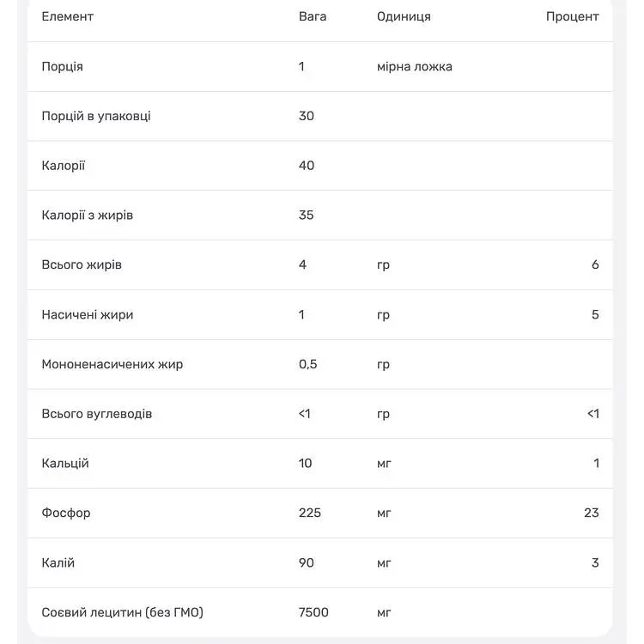This screenshot has height=644, width=644.
Task: Click the Вага column header
Action: coord(313,16)
